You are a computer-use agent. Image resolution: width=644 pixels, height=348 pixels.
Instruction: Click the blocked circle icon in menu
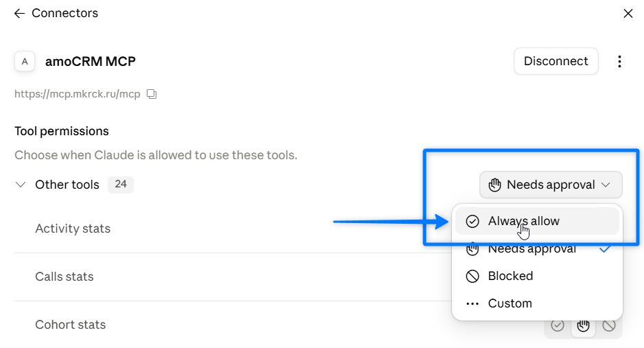click(x=473, y=276)
